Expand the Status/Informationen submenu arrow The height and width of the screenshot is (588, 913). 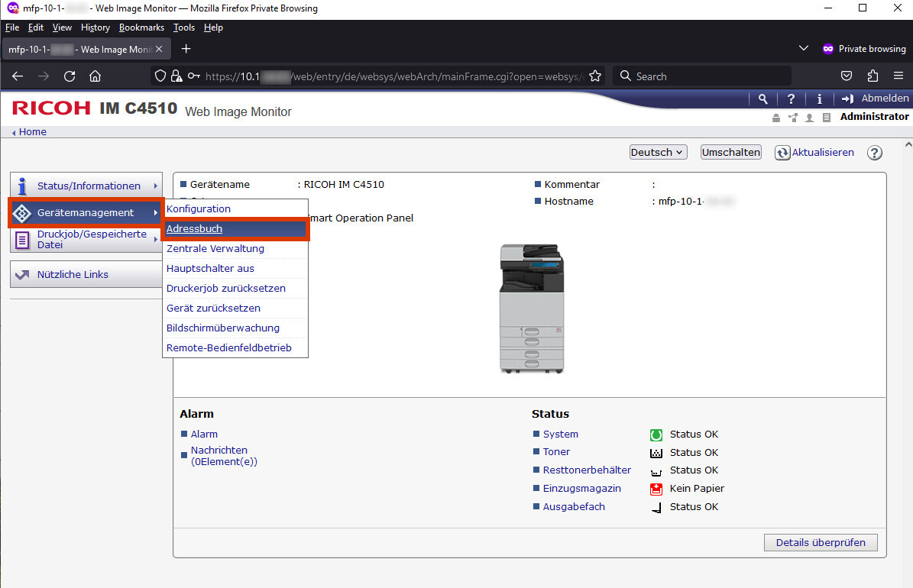[x=155, y=186]
